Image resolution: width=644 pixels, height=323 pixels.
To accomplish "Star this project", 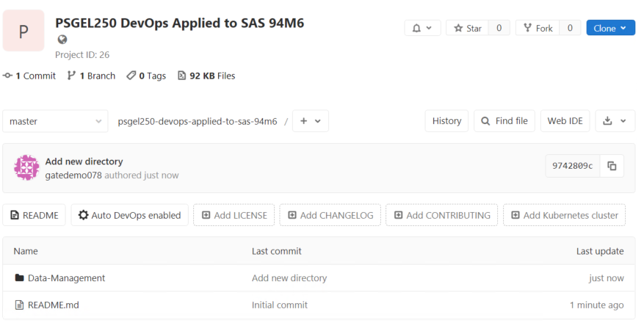I will coord(467,28).
